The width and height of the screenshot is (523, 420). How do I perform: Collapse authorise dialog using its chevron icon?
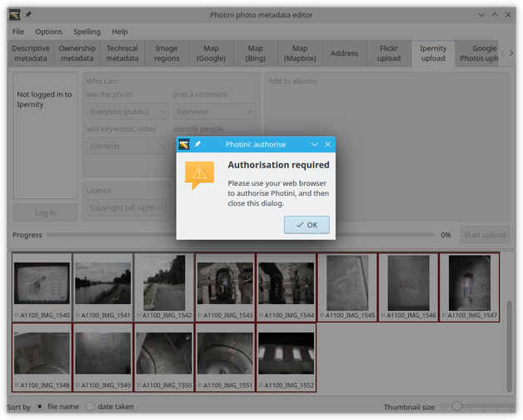pos(314,144)
